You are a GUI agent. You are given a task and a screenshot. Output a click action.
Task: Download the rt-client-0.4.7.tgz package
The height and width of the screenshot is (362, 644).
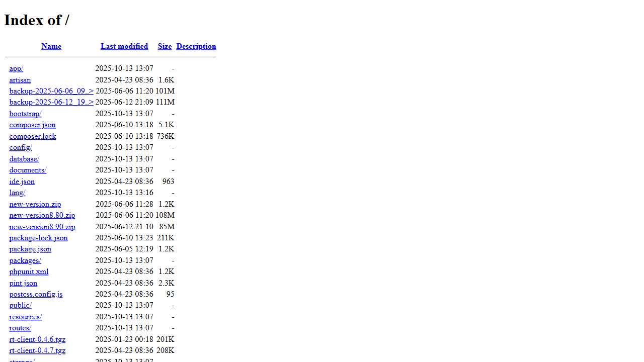37,350
